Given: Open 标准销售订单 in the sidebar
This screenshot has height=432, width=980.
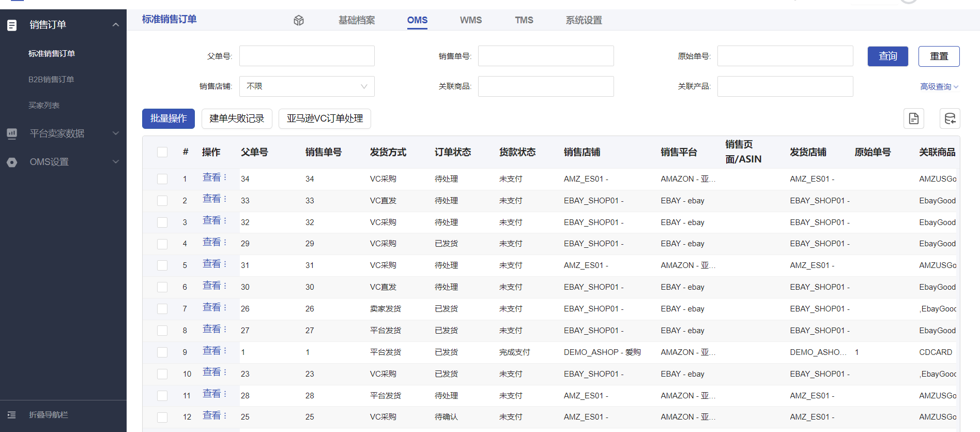Looking at the screenshot, I should coord(52,53).
